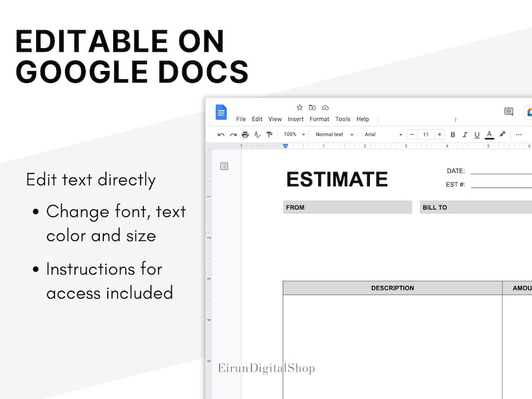Open the comment history icon
This screenshot has height=399, width=532.
click(509, 112)
